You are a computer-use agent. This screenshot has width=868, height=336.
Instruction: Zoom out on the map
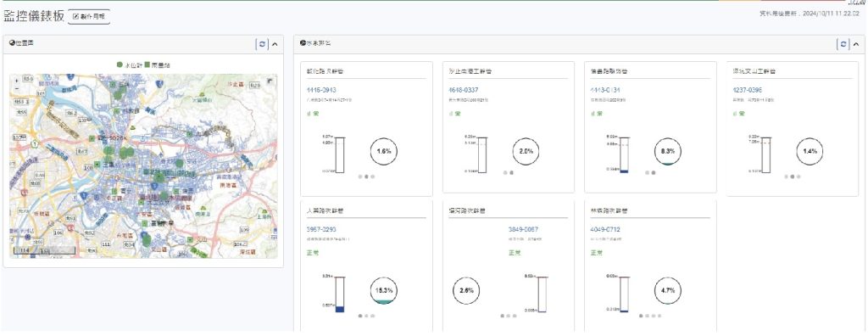click(x=16, y=87)
